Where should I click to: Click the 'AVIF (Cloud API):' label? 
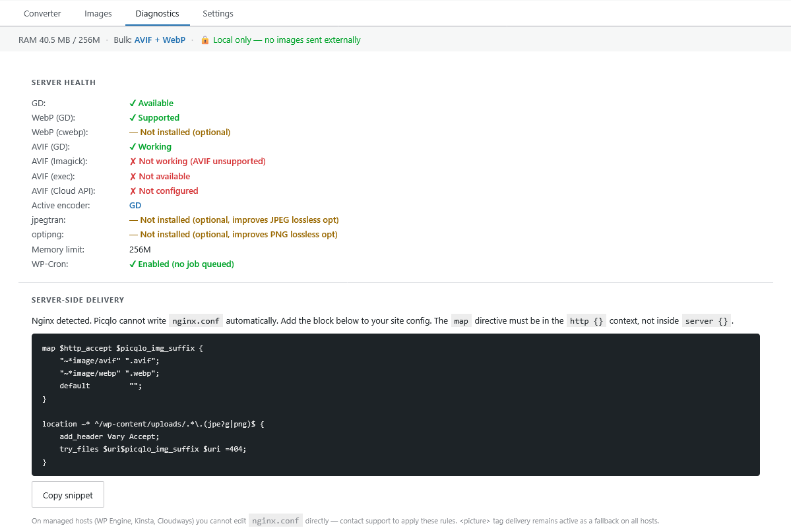click(63, 191)
